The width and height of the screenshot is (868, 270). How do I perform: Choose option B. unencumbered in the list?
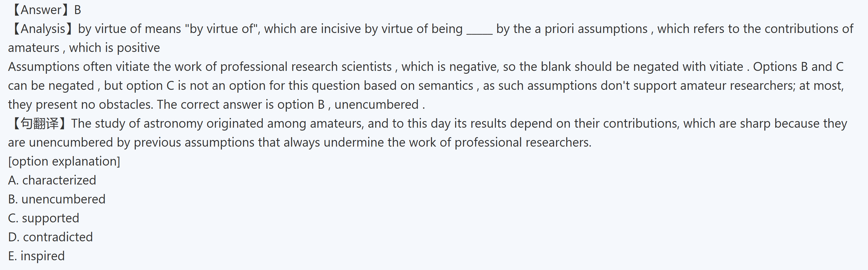57,199
